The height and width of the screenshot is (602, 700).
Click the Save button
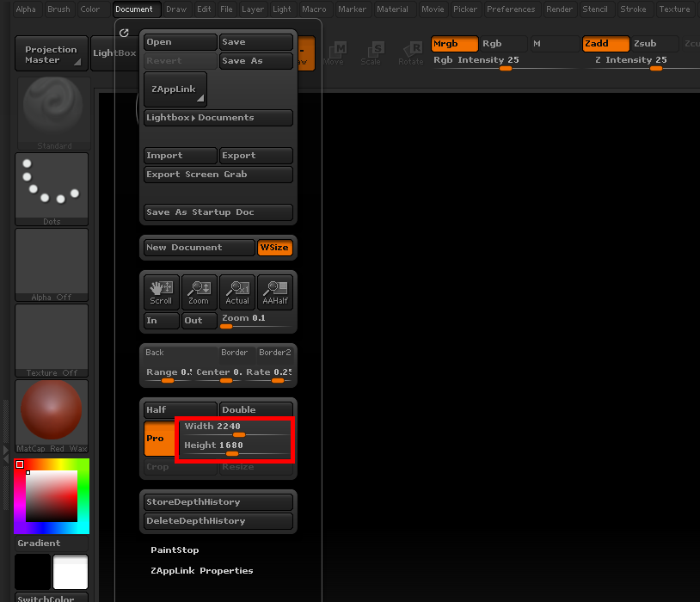point(256,42)
